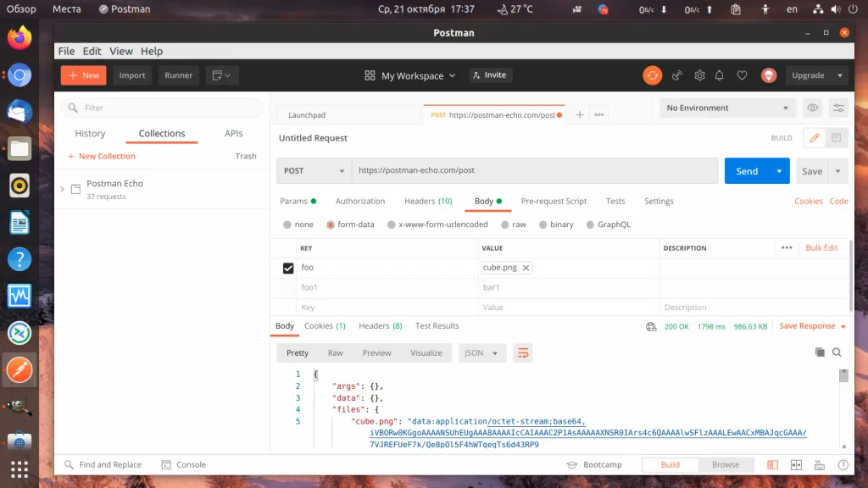Click the environment quick look eye icon
The image size is (868, 488).
813,108
